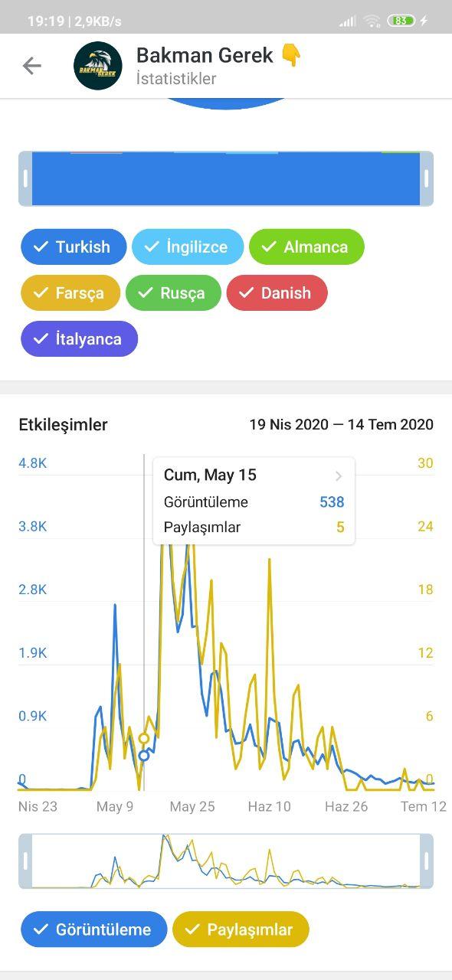Viewport: 452px width, 980px height.
Task: Tap the back arrow icon
Action: pyautogui.click(x=31, y=66)
